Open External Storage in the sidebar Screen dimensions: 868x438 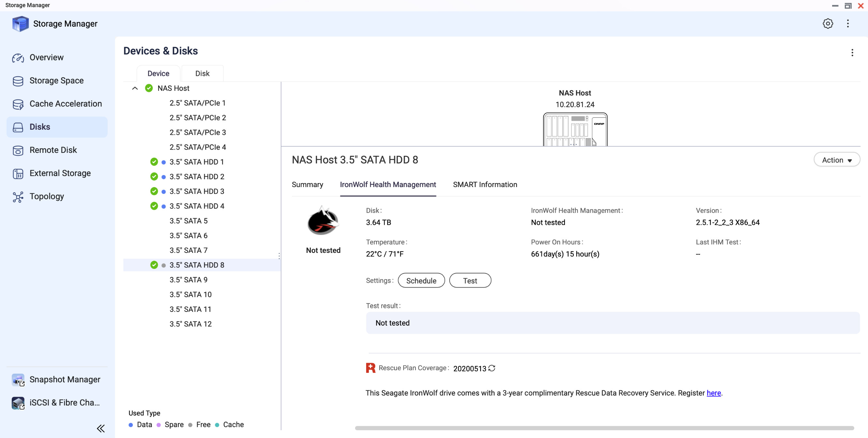[x=57, y=173]
